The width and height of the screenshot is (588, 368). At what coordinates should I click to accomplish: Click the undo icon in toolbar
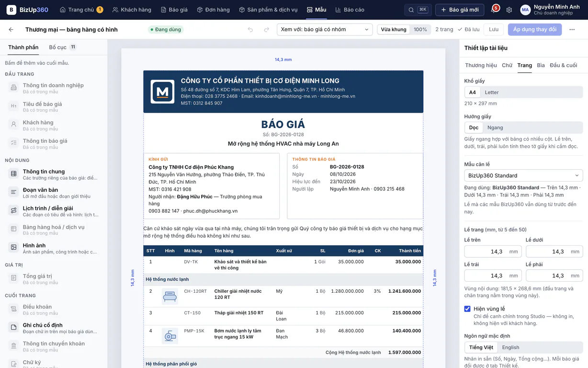[x=250, y=30]
